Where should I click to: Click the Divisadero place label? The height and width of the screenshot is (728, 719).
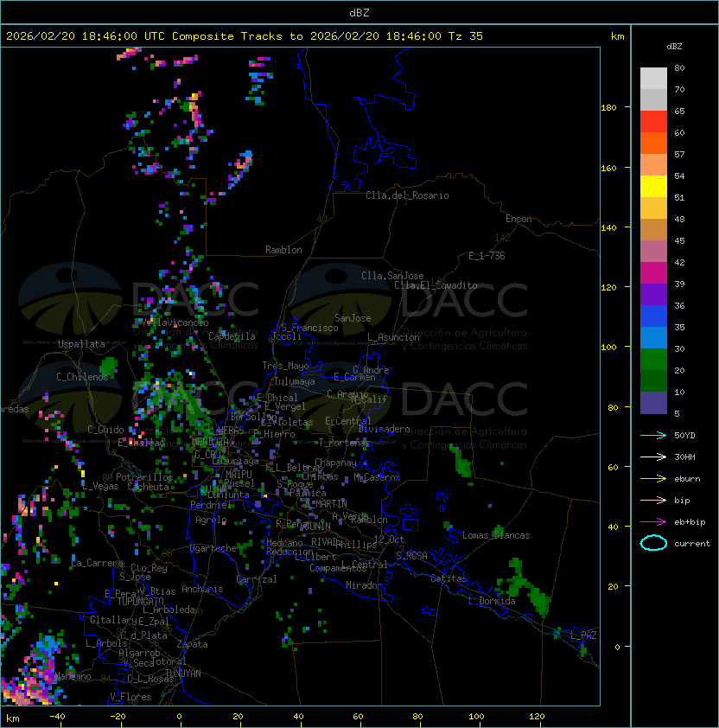(385, 429)
